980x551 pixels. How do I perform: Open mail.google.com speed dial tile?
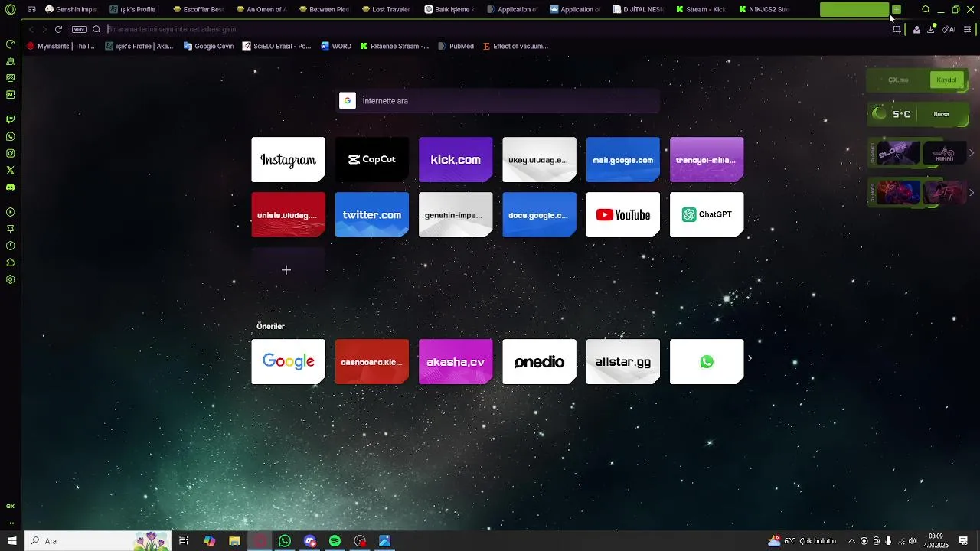point(622,160)
